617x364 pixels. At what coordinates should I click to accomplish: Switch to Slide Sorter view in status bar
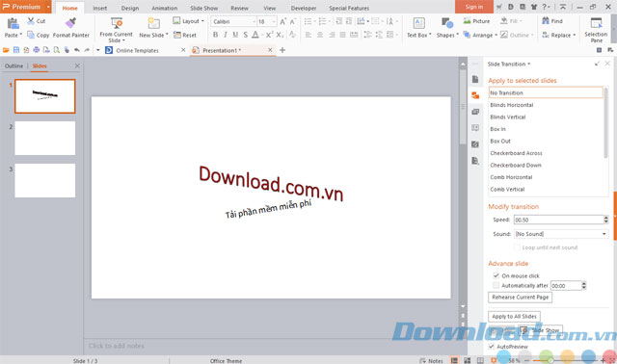click(467, 360)
